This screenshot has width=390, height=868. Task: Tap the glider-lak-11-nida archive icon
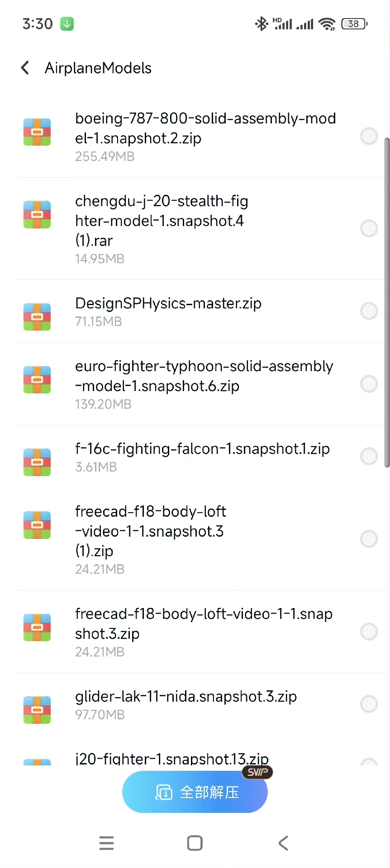coord(37,710)
